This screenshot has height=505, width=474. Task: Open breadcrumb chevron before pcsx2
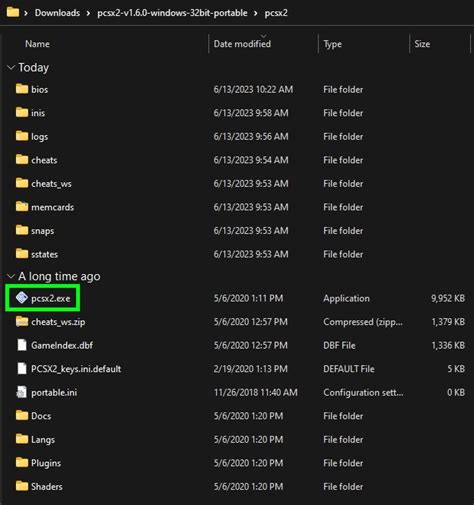[x=256, y=13]
